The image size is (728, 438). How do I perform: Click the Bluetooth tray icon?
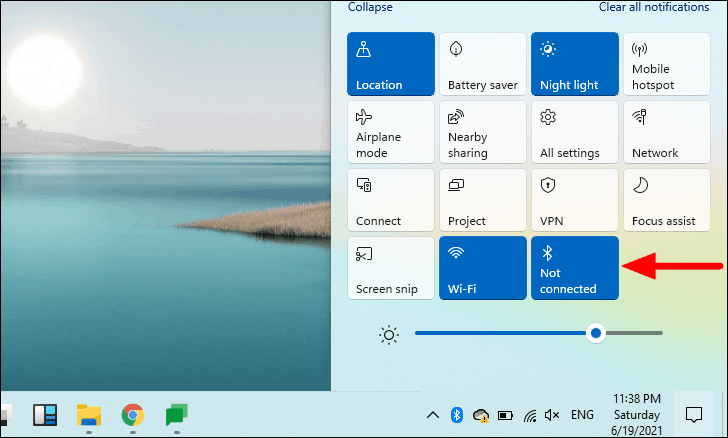(457, 415)
